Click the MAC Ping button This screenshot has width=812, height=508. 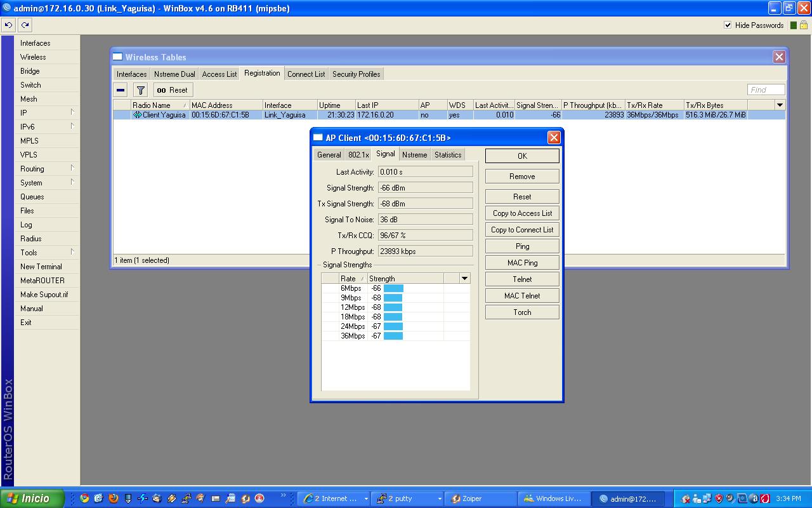[521, 263]
